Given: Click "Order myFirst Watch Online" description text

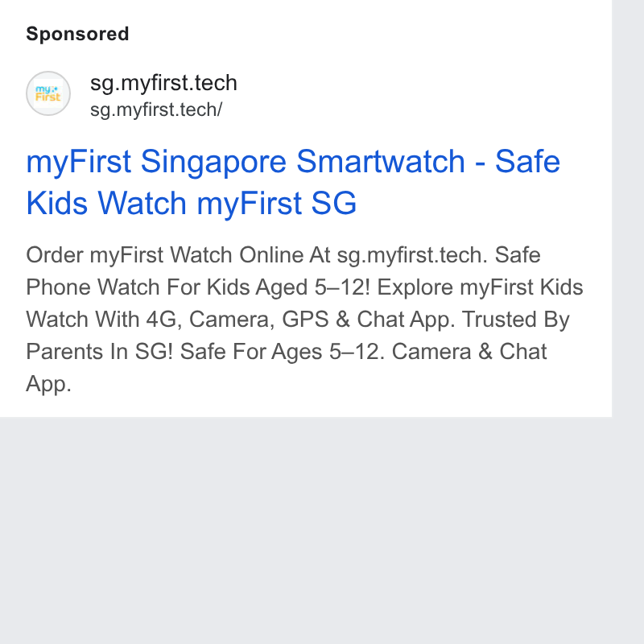Looking at the screenshot, I should point(178,255).
